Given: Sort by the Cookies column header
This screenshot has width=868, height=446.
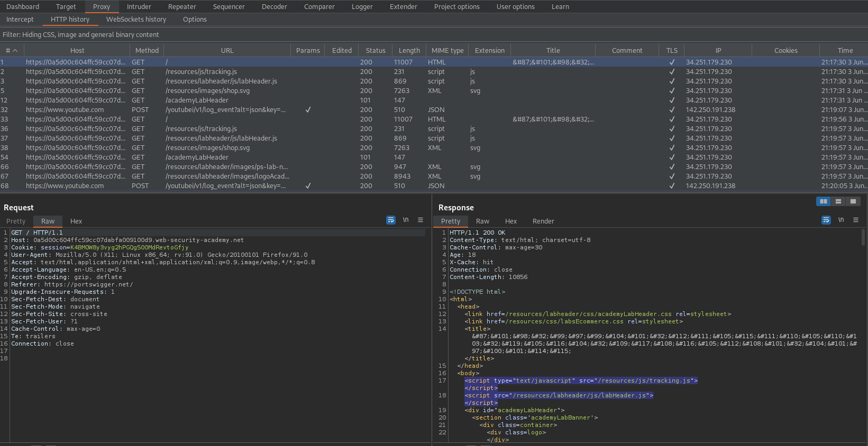Looking at the screenshot, I should tap(786, 51).
